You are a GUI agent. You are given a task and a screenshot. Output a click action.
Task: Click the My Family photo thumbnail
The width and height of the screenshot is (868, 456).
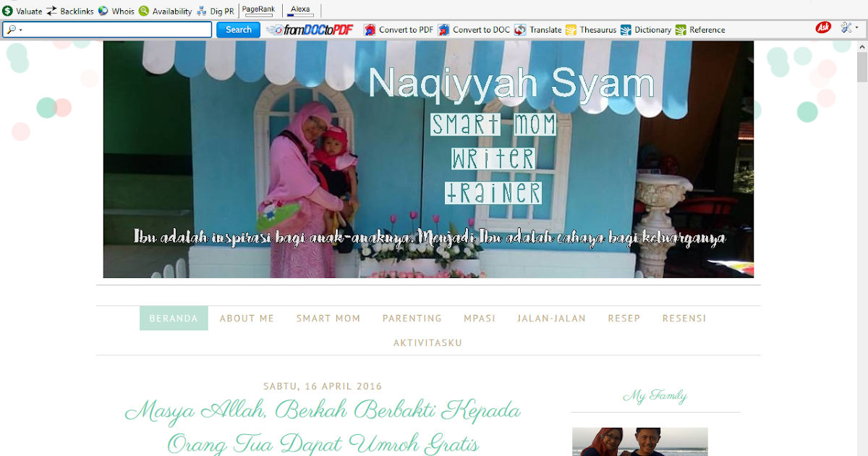pos(640,442)
